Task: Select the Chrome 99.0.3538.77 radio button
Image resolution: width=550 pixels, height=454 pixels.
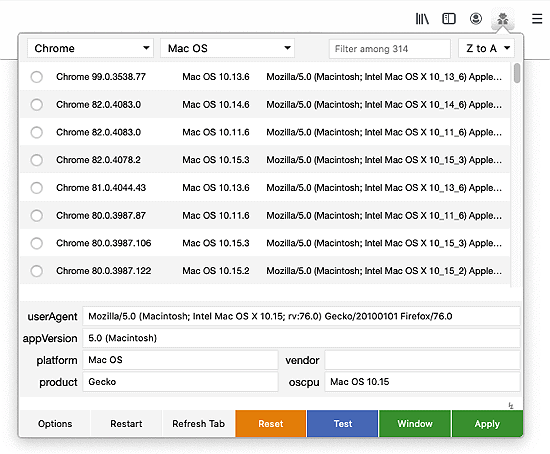Action: 36,77
